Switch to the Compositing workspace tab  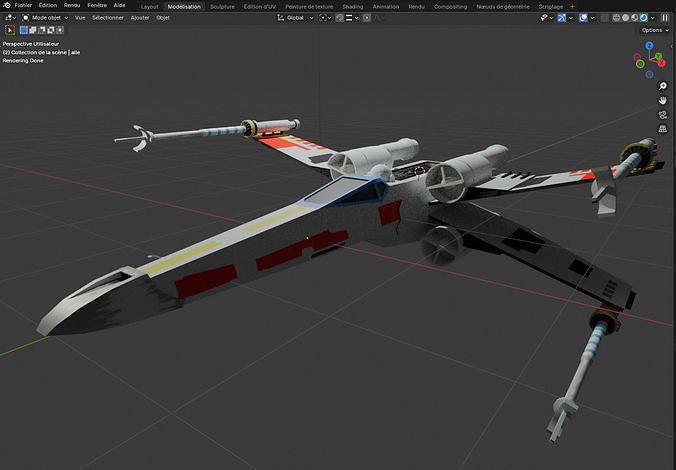pos(451,6)
